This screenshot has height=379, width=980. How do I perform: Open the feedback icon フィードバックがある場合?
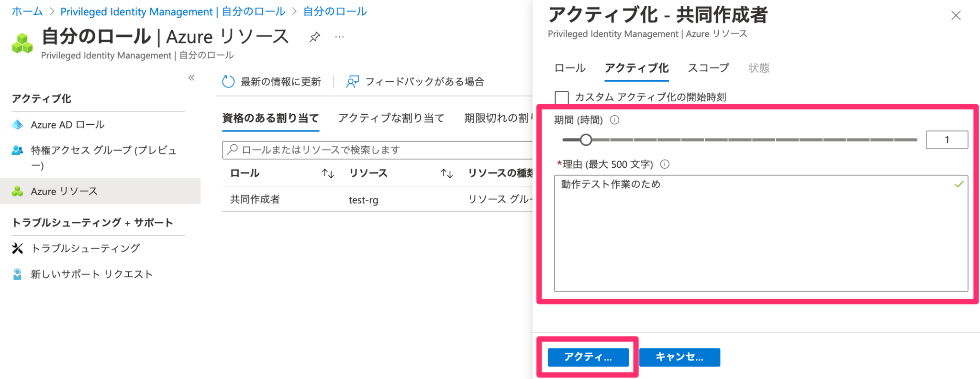point(353,81)
